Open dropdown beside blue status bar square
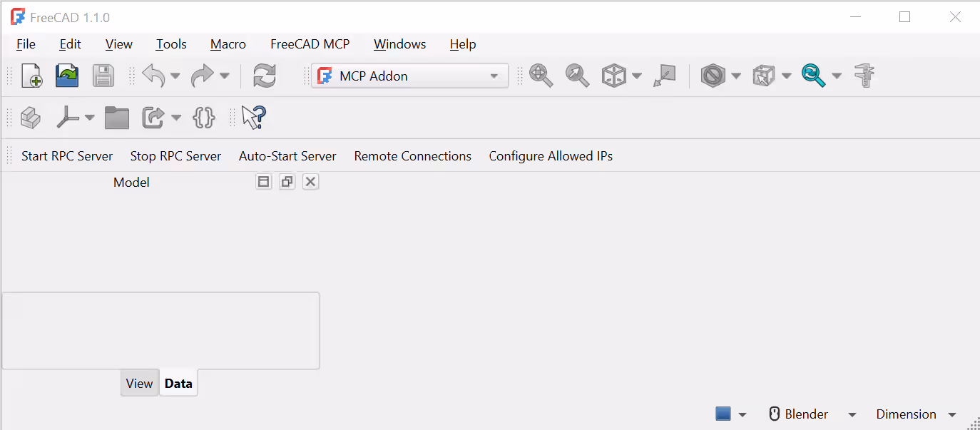This screenshot has height=430, width=980. (742, 414)
